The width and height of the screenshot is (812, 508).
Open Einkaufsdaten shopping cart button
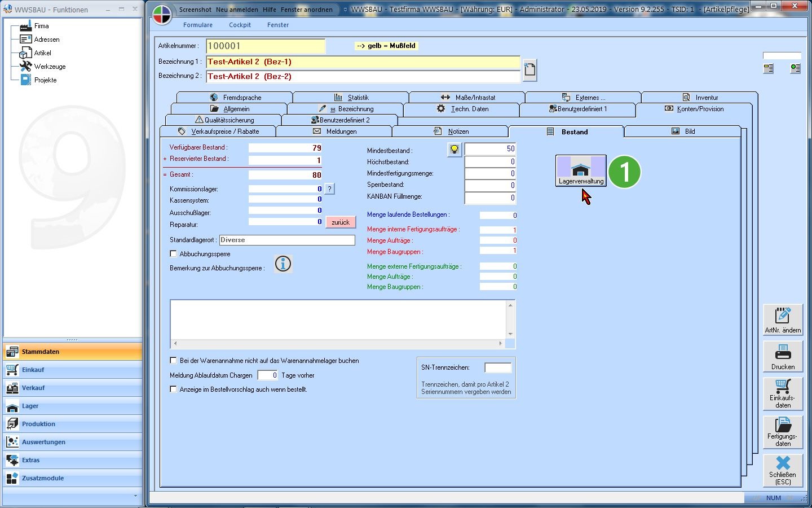(783, 393)
